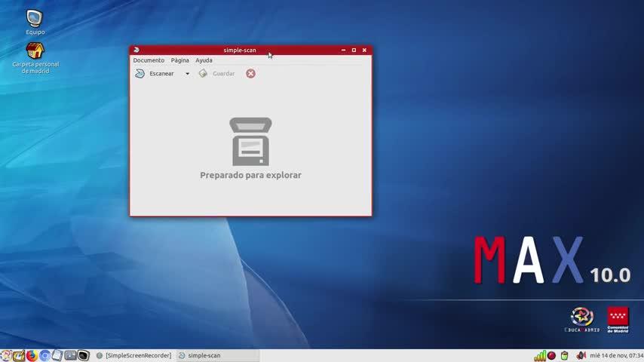Expand the Escanear dropdown arrow
This screenshot has width=644, height=362.
tap(187, 74)
